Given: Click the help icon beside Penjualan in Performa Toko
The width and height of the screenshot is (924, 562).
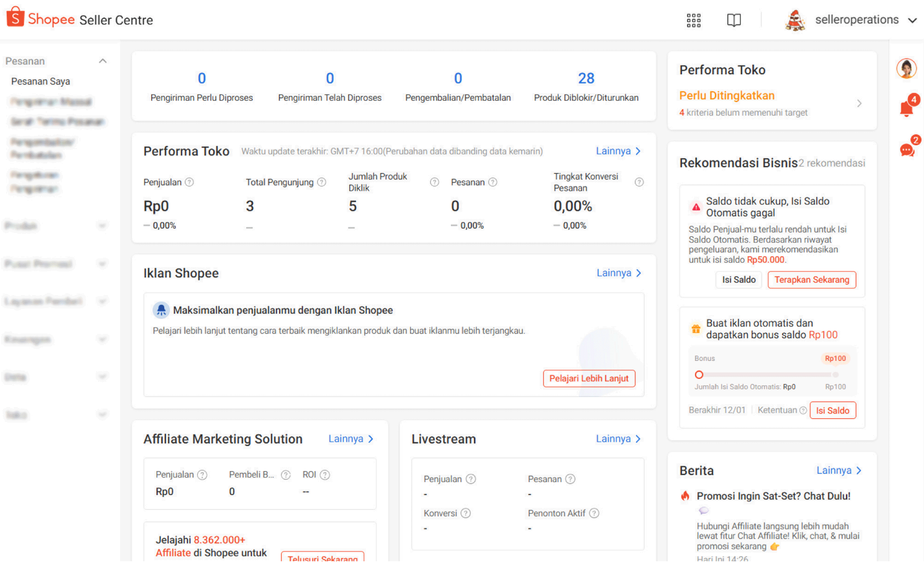Looking at the screenshot, I should pyautogui.click(x=190, y=182).
